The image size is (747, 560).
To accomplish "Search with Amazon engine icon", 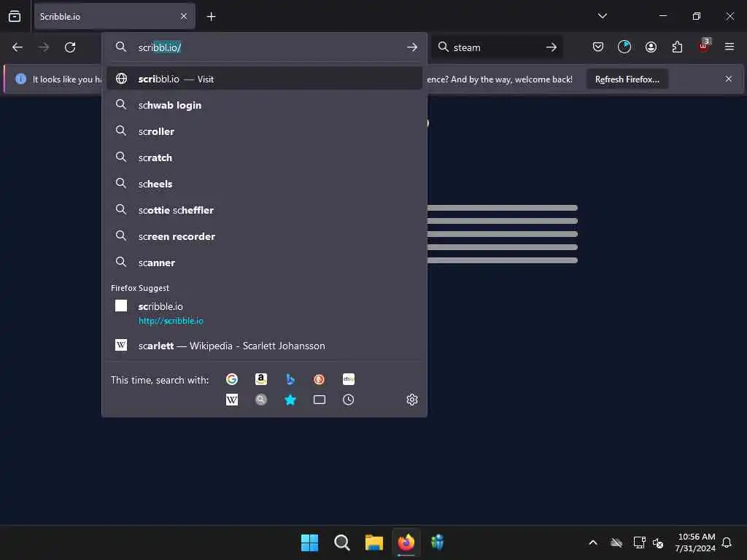I will pos(261,379).
